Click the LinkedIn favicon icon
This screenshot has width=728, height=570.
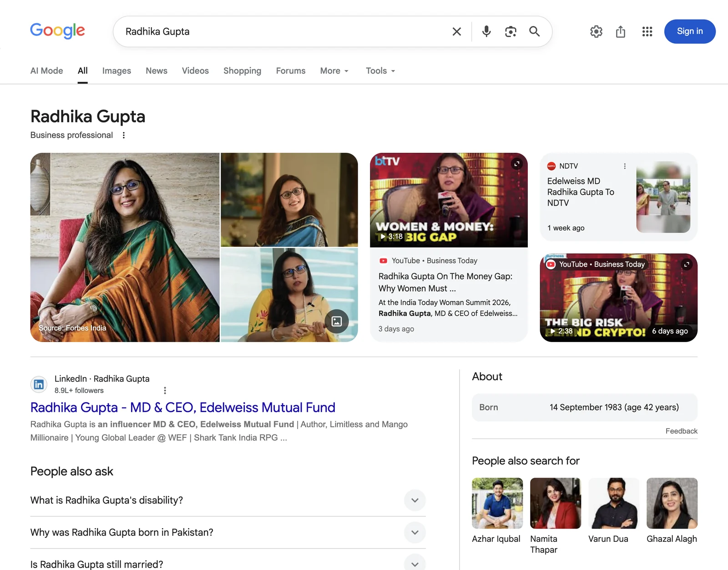tap(39, 384)
